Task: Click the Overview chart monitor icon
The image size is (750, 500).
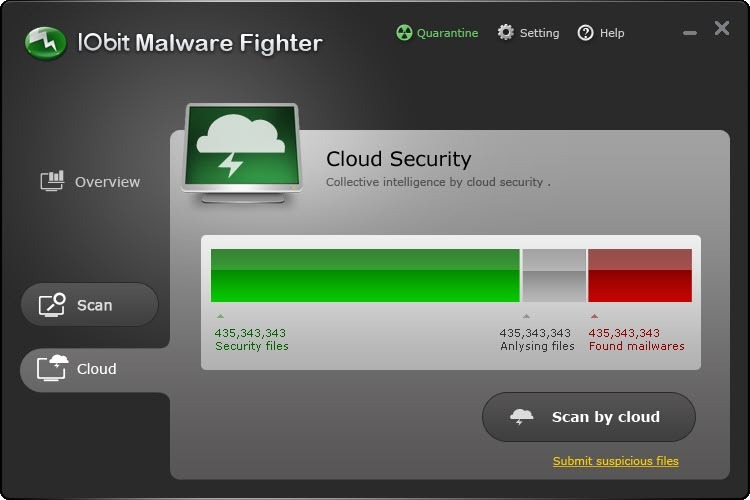Action: [x=52, y=181]
